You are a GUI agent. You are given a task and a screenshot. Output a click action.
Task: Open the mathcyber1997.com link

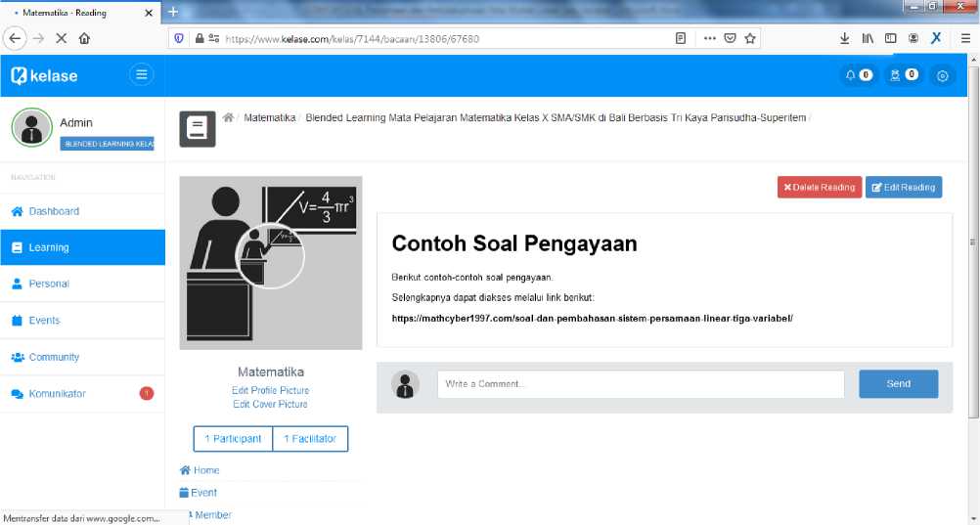click(x=592, y=318)
